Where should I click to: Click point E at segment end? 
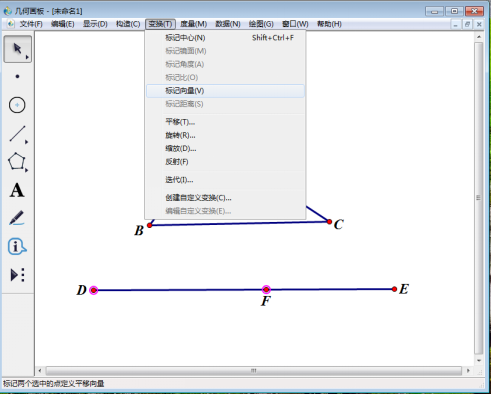pyautogui.click(x=394, y=289)
